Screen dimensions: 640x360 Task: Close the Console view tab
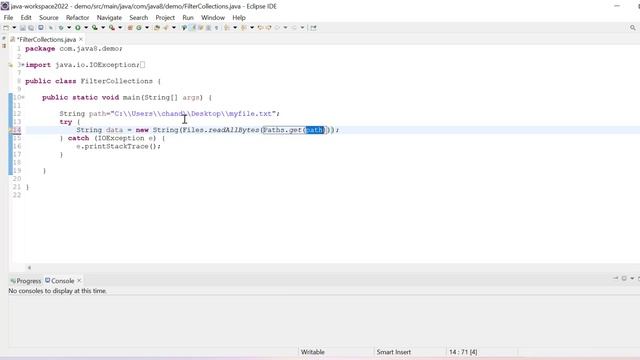point(79,280)
